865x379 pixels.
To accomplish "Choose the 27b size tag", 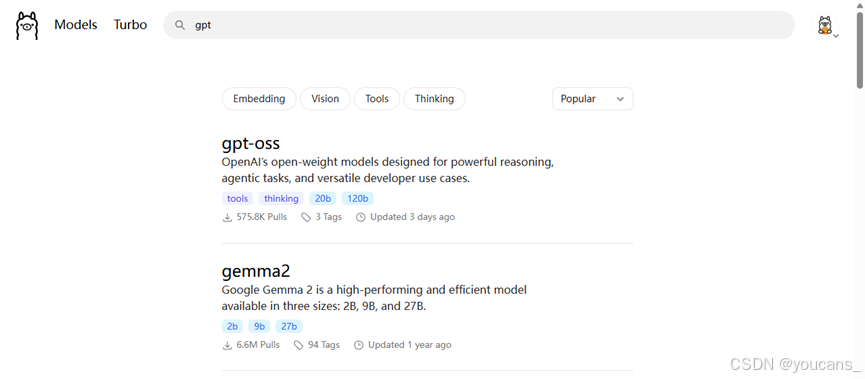I will (289, 327).
